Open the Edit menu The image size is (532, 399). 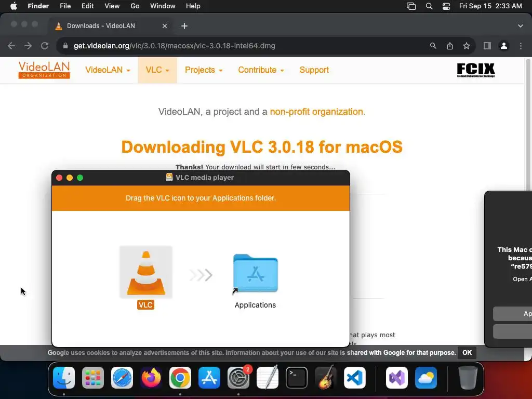pyautogui.click(x=87, y=6)
